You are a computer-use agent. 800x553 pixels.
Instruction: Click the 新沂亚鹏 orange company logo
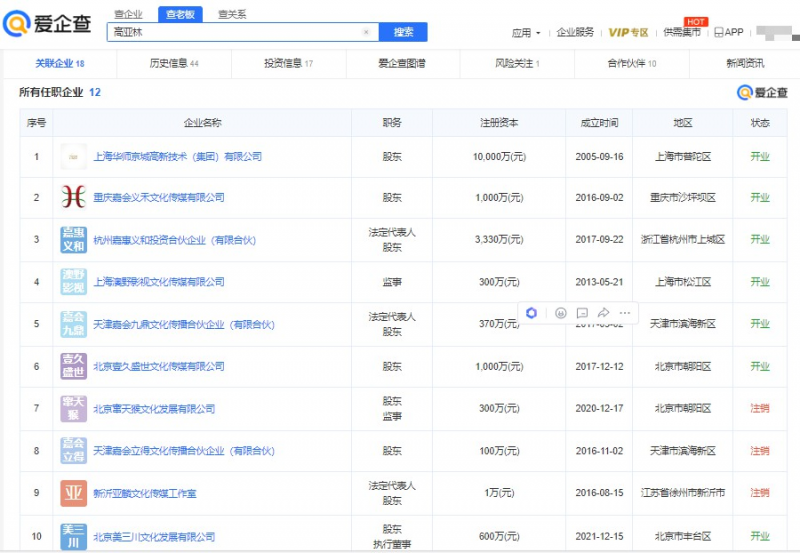click(73, 493)
